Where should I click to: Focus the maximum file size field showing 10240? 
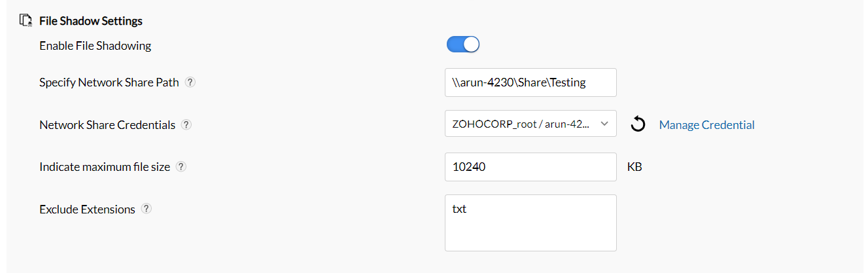pos(530,167)
